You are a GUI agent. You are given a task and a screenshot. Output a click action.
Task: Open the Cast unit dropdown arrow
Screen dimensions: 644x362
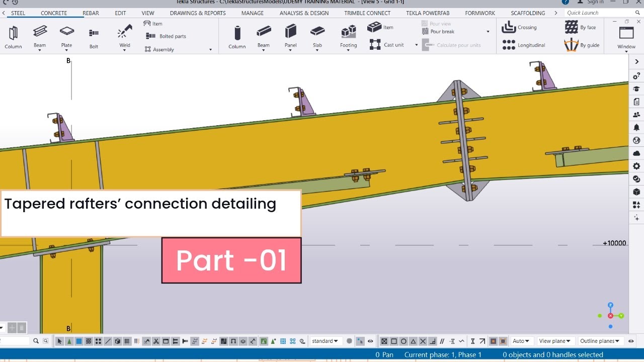pos(417,45)
